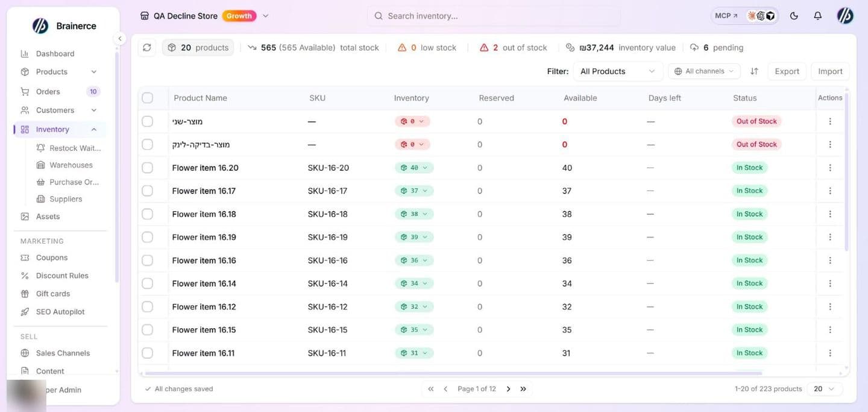Expand the Products sidebar submenu chevron
Screen dimensions: 868x412
[93, 72]
